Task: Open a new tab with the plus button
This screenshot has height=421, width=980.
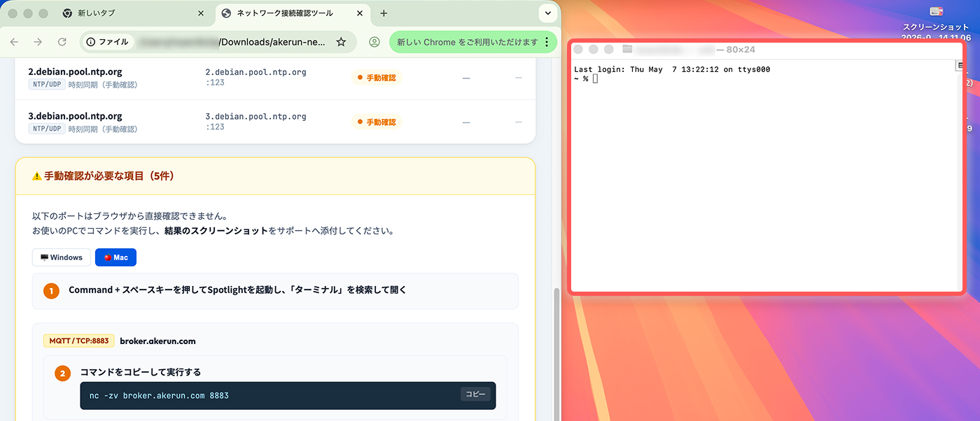Action: point(384,13)
